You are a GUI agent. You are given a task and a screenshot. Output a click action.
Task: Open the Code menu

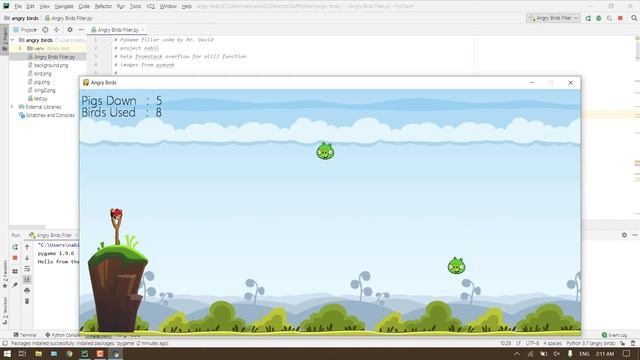coord(84,7)
